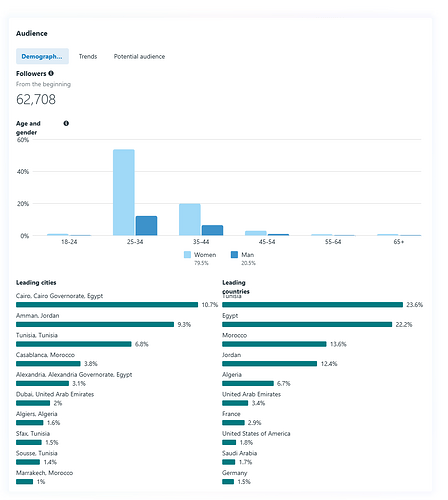Screen dimensions: 448x500
Task: Switch to the Trends tab
Action: tap(88, 56)
